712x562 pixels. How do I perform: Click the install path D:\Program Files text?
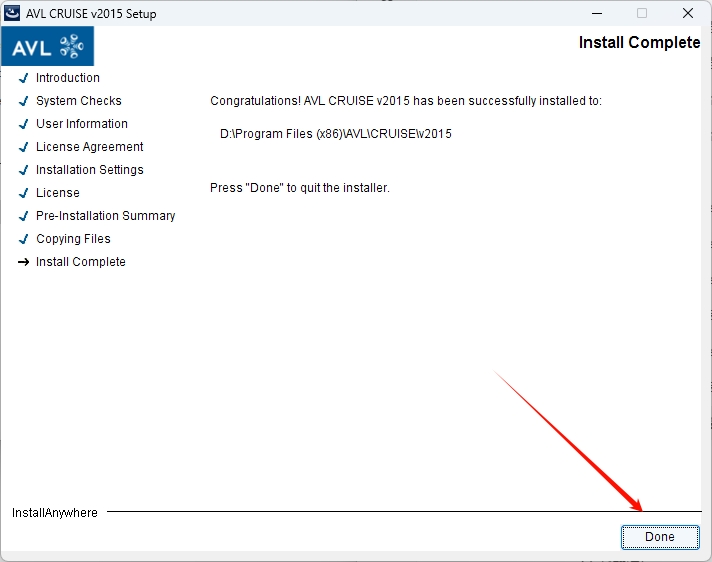(x=336, y=134)
